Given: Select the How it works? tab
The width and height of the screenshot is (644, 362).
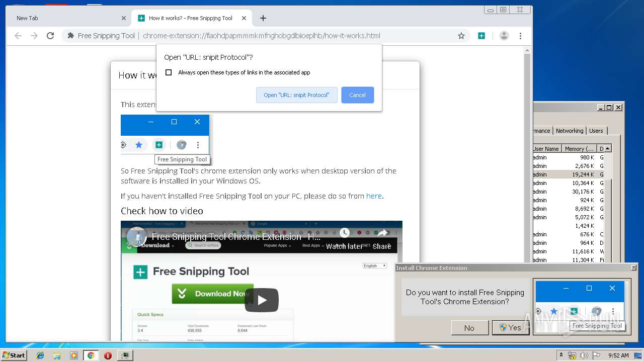Looking at the screenshot, I should [x=191, y=18].
